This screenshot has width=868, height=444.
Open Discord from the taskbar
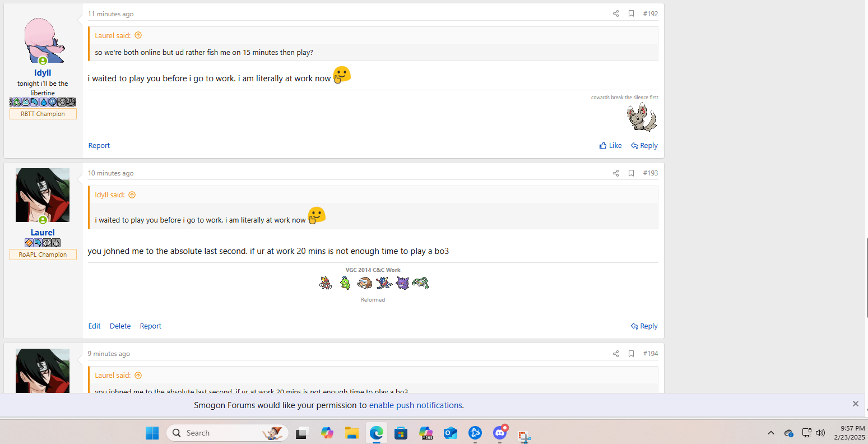click(499, 433)
